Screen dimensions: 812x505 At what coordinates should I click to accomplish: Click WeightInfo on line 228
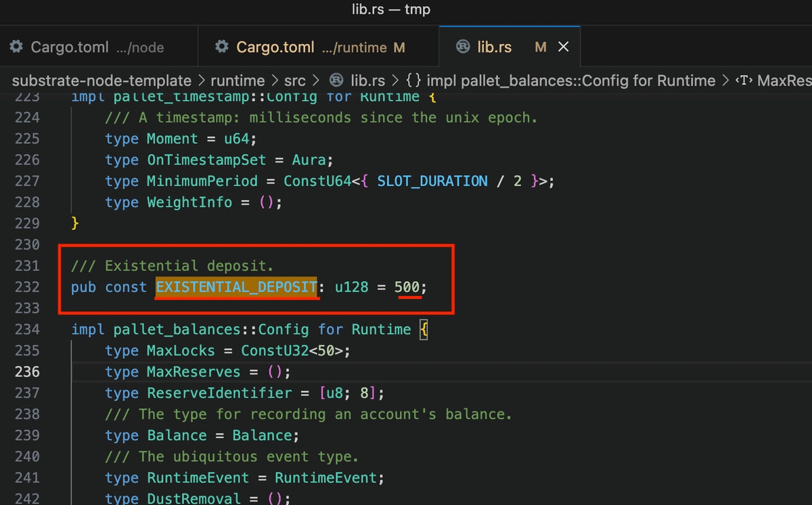(189, 202)
